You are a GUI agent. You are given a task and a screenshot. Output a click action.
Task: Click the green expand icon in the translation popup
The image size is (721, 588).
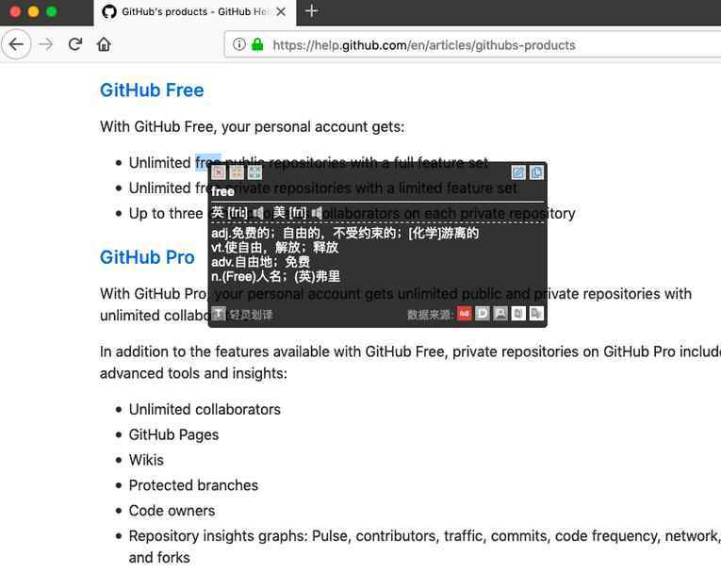(254, 172)
